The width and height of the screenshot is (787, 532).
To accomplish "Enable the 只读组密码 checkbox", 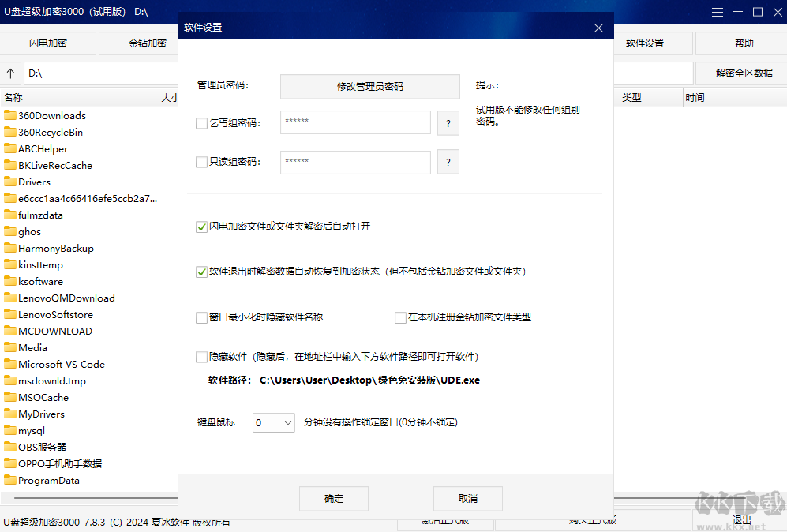I will pyautogui.click(x=201, y=162).
